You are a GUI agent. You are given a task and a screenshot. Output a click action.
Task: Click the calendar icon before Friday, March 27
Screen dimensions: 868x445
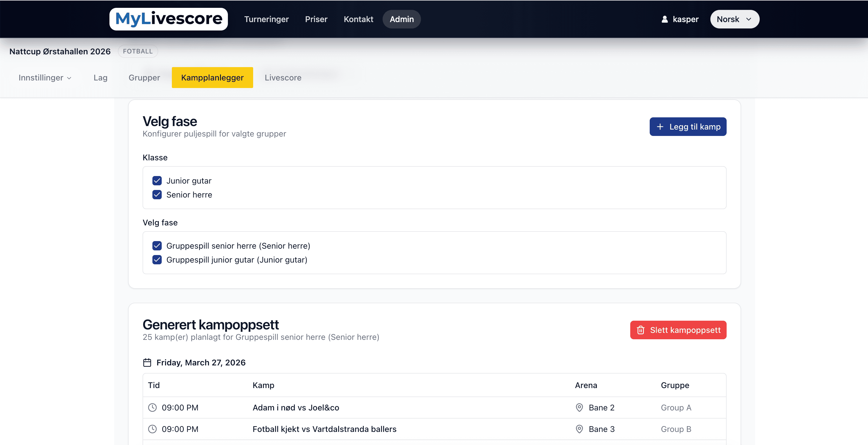point(147,363)
